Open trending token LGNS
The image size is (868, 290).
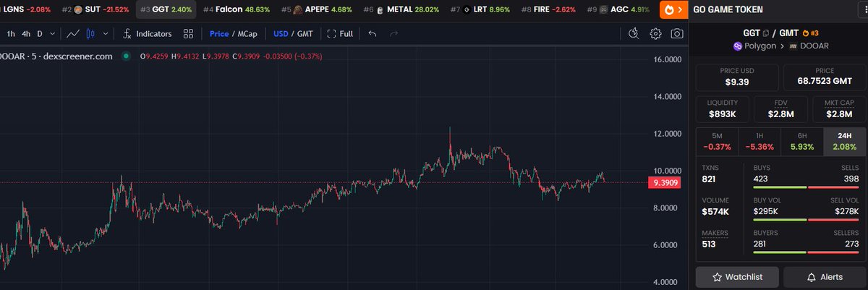[26, 10]
